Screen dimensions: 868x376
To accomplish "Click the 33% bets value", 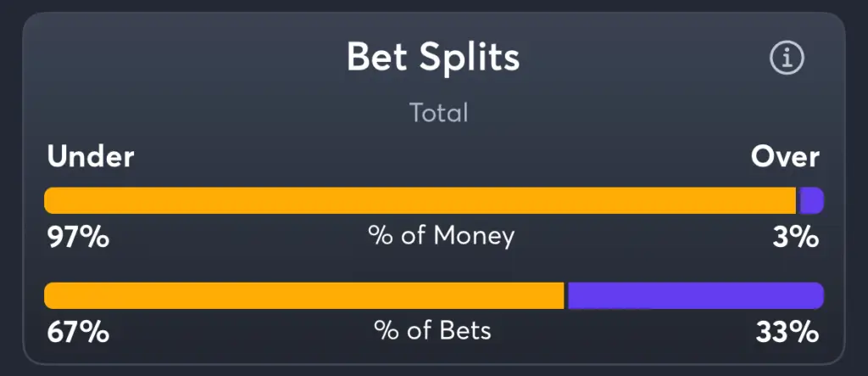I will tap(787, 333).
